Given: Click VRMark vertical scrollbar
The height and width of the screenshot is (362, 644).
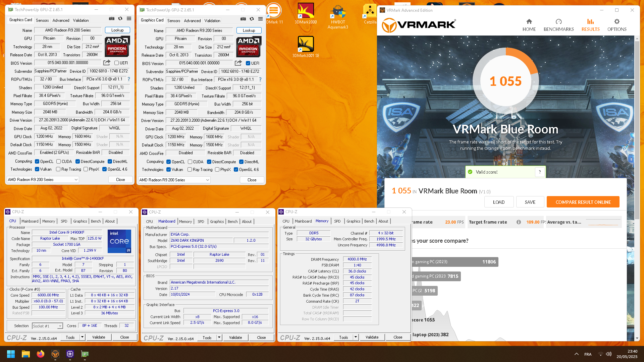Looking at the screenshot, I should 637,131.
